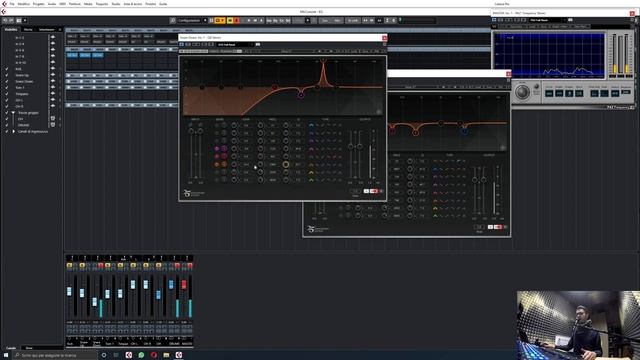The width and height of the screenshot is (640, 360).
Task: Open the racks selector dropdown arrow in toolbar
Action: click(x=308, y=20)
